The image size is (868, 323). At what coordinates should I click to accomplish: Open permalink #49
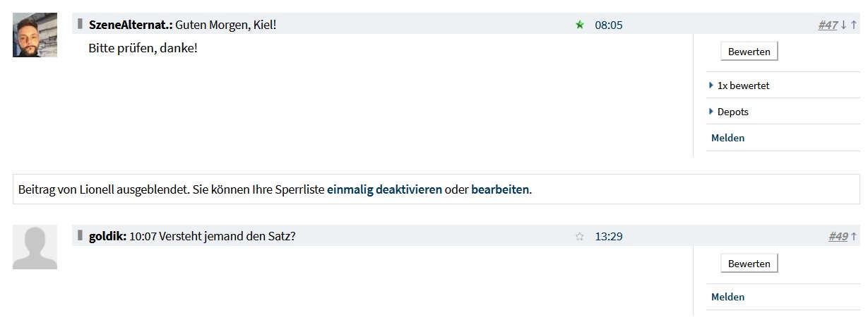838,237
